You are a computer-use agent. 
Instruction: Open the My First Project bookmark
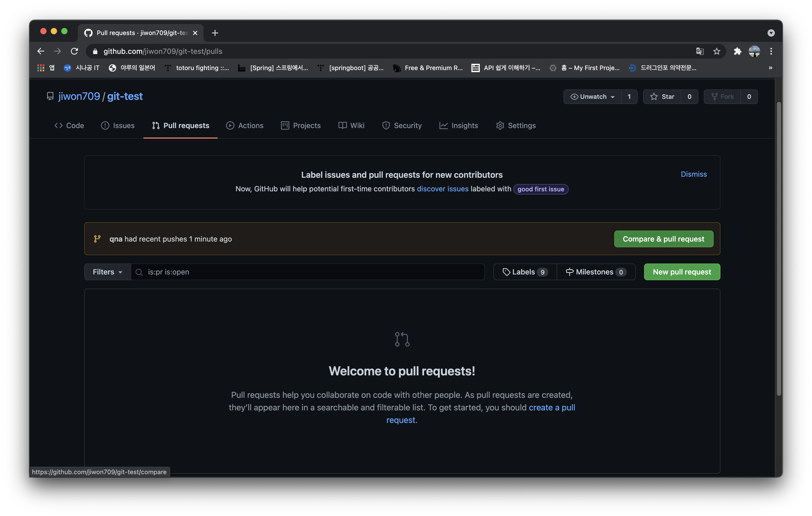point(584,68)
